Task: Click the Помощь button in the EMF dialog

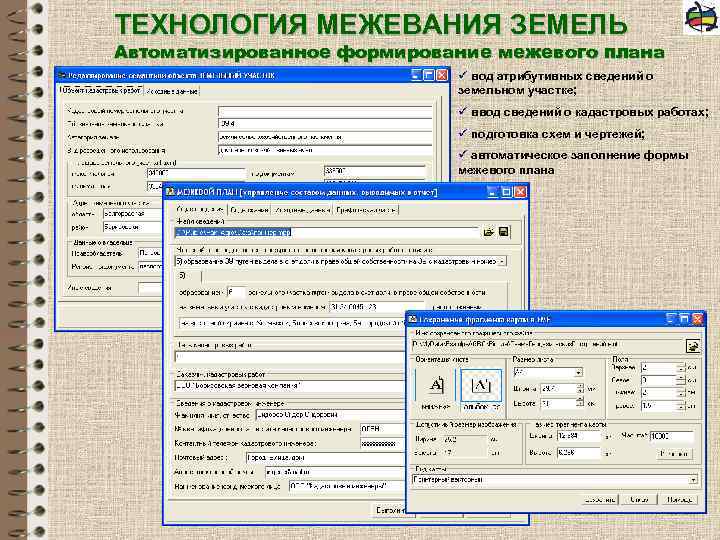Action: (x=679, y=500)
